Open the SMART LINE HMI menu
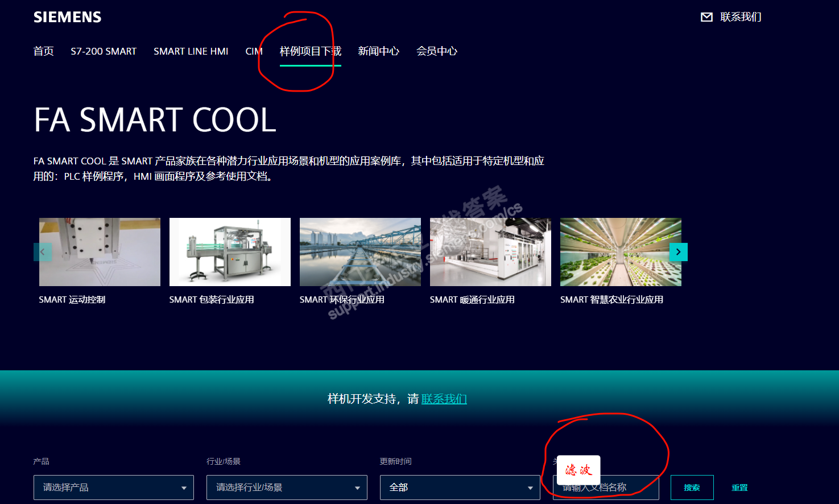The height and width of the screenshot is (504, 839). (191, 51)
